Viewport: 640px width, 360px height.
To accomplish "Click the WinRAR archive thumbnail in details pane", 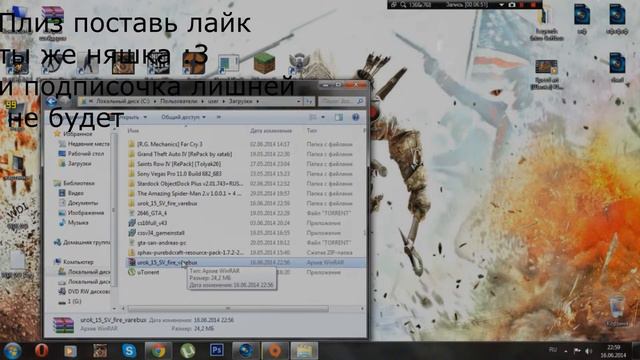I will point(63,324).
